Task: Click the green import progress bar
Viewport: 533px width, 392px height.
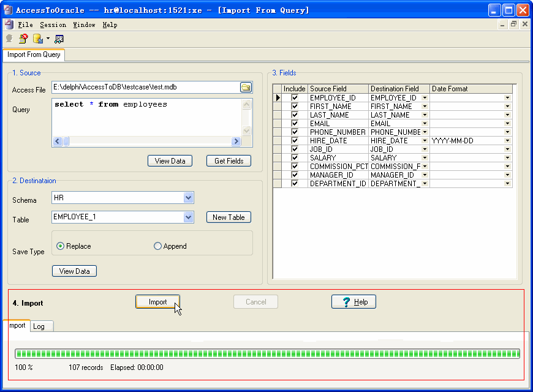Action: click(267, 353)
